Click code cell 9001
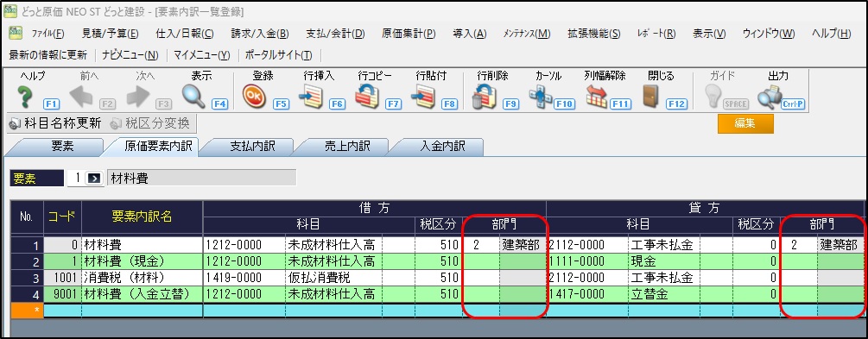 pyautogui.click(x=62, y=294)
